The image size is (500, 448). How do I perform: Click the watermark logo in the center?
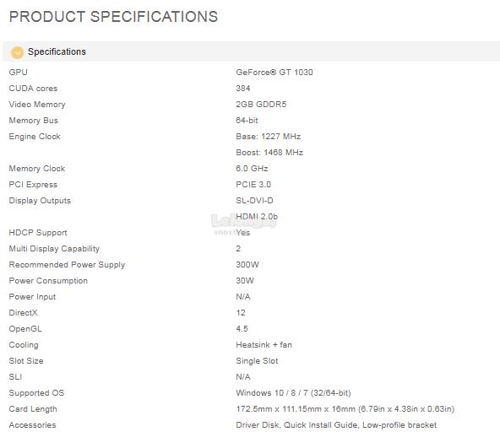[243, 224]
